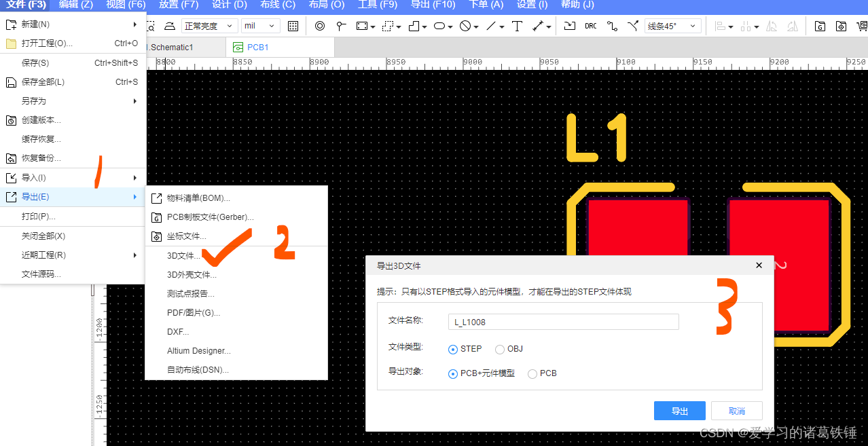Image resolution: width=868 pixels, height=446 pixels.
Task: Click the shopping cart order icon
Action: tap(863, 26)
